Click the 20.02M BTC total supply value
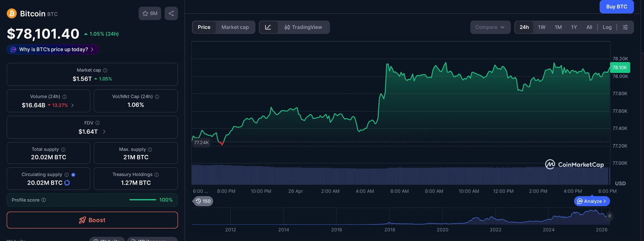The height and width of the screenshot is (241, 644). 49,157
